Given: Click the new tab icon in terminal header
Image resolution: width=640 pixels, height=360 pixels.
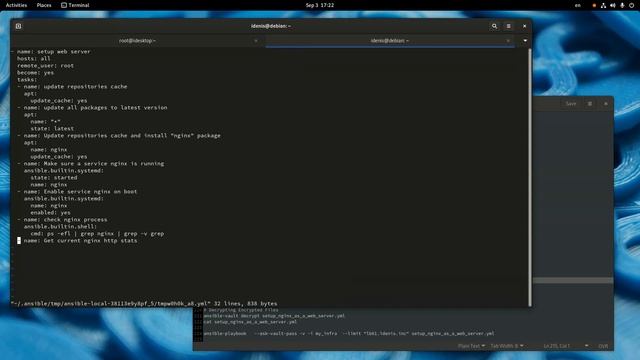Looking at the screenshot, I should 18,26.
